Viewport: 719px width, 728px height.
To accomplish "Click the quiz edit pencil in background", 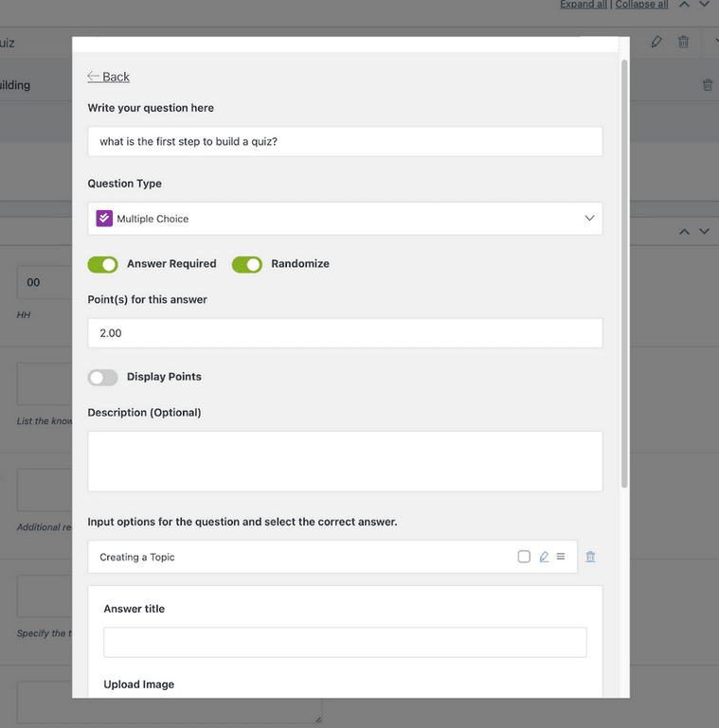I will pos(656,42).
